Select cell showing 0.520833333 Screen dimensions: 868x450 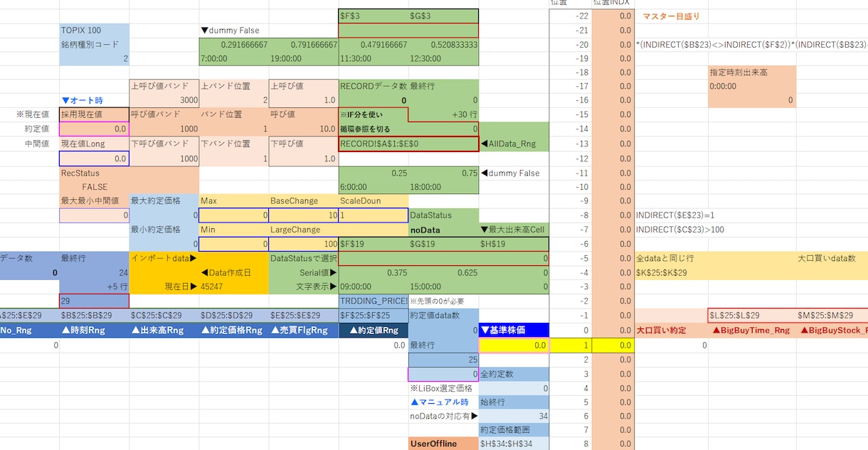tap(443, 44)
